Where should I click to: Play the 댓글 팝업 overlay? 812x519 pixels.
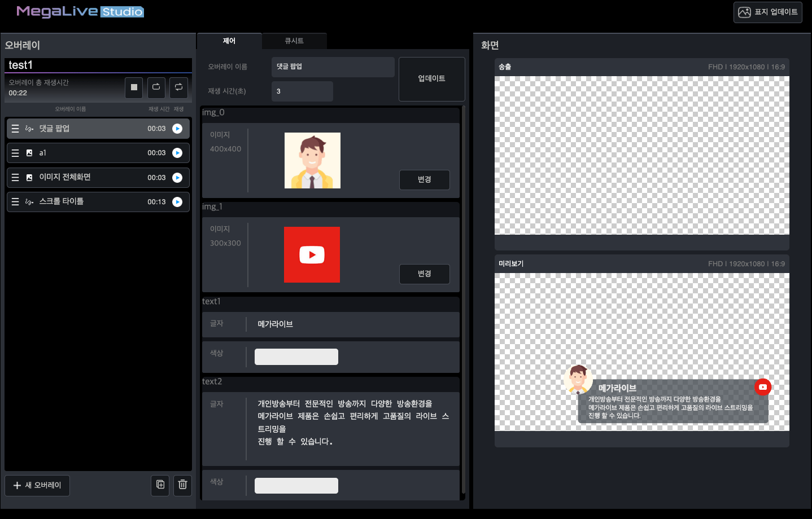177,129
